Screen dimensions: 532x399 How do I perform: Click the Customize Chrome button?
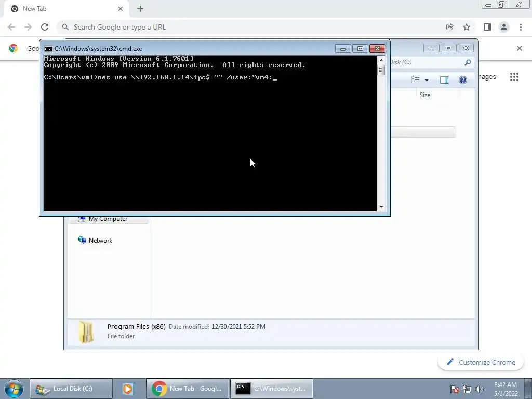481,362
